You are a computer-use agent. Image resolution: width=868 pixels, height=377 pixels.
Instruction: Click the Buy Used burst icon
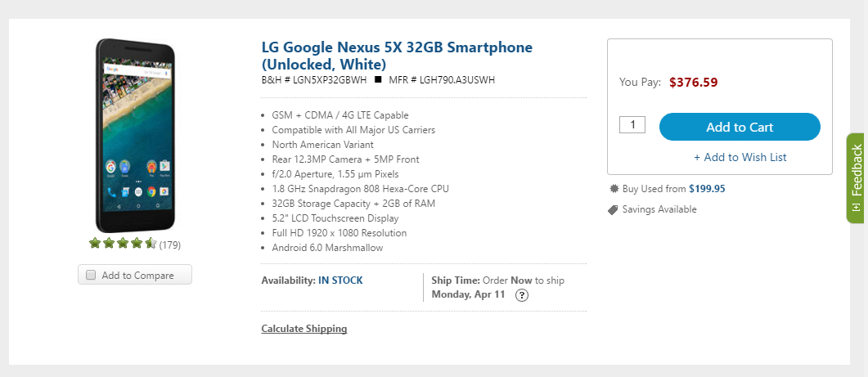pyautogui.click(x=614, y=189)
